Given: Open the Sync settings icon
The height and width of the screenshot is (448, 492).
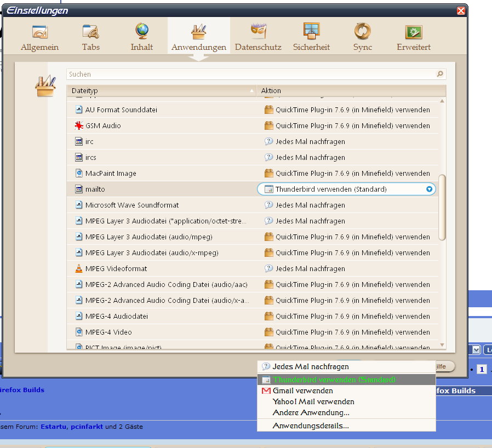Looking at the screenshot, I should [x=362, y=31].
